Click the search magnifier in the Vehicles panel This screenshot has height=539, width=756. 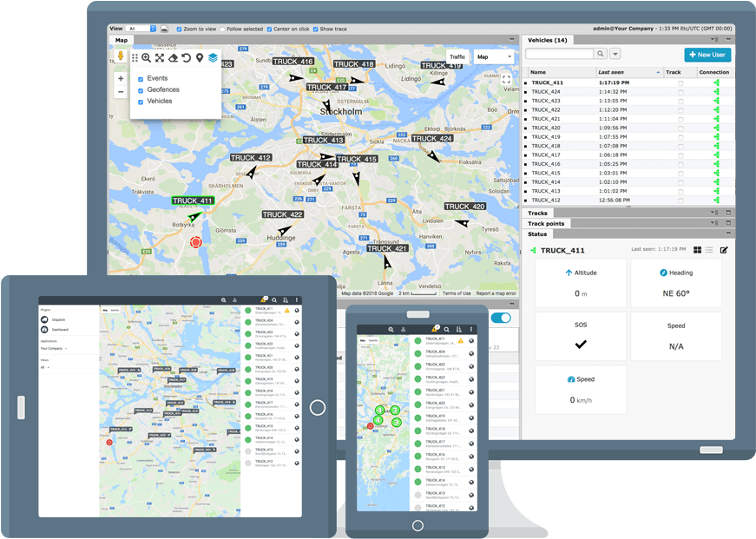point(600,54)
